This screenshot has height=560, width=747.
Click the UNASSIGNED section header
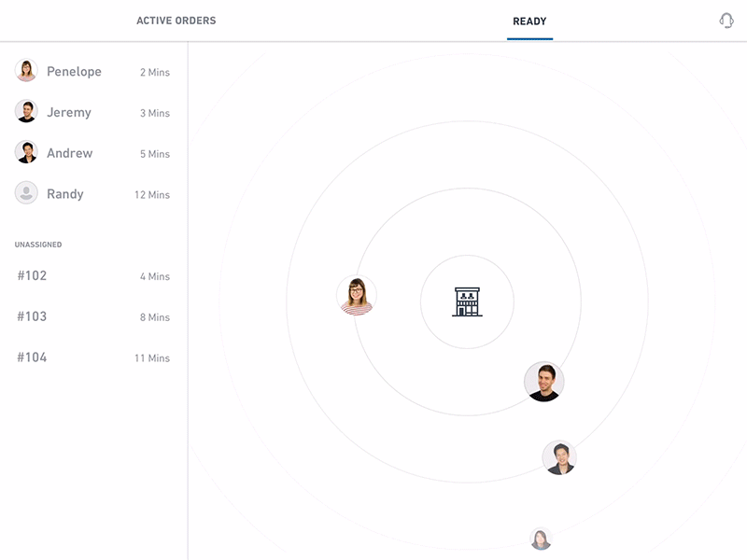coord(37,244)
